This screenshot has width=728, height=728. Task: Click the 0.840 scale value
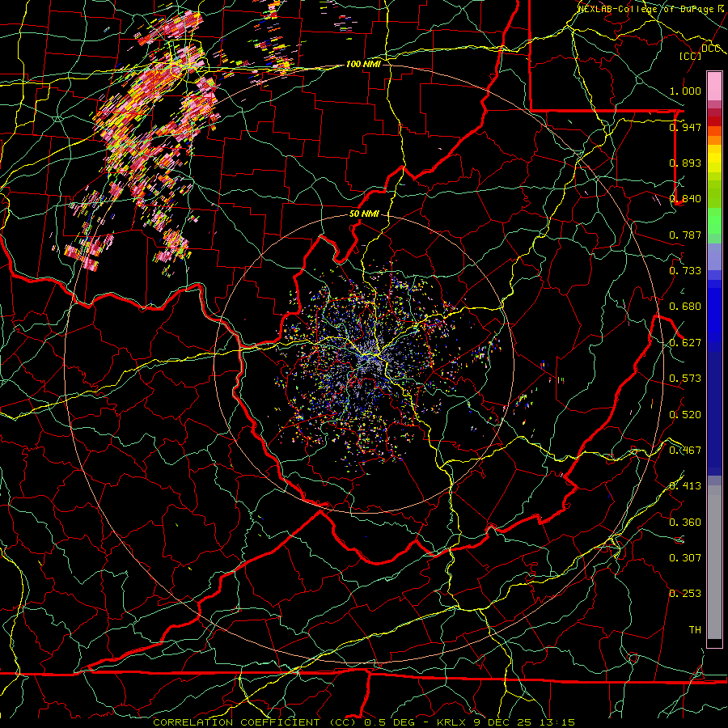[x=685, y=199]
